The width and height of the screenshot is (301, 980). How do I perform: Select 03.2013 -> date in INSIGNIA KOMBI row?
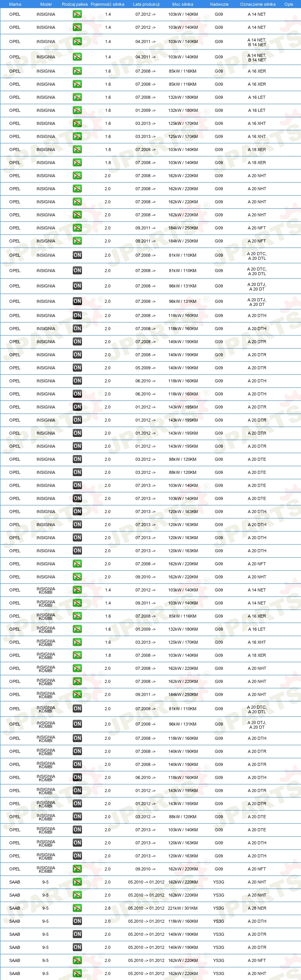pyautogui.click(x=145, y=642)
